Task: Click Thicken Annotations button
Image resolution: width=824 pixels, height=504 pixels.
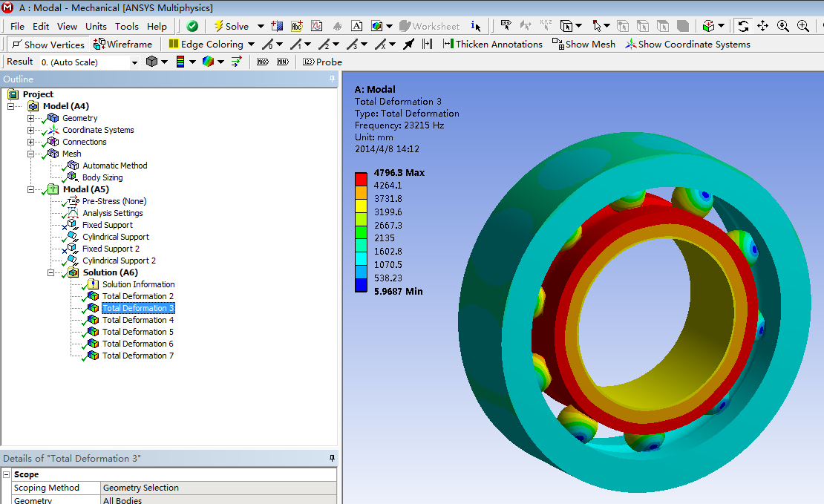Action: coord(492,45)
